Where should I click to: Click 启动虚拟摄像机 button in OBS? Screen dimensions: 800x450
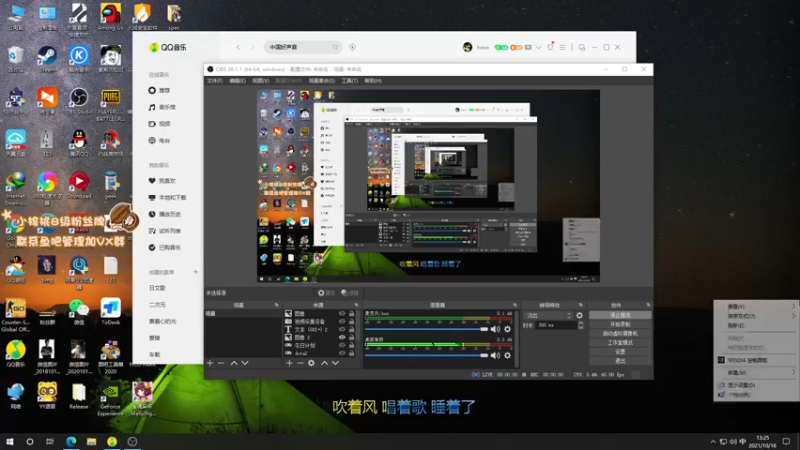(x=620, y=334)
